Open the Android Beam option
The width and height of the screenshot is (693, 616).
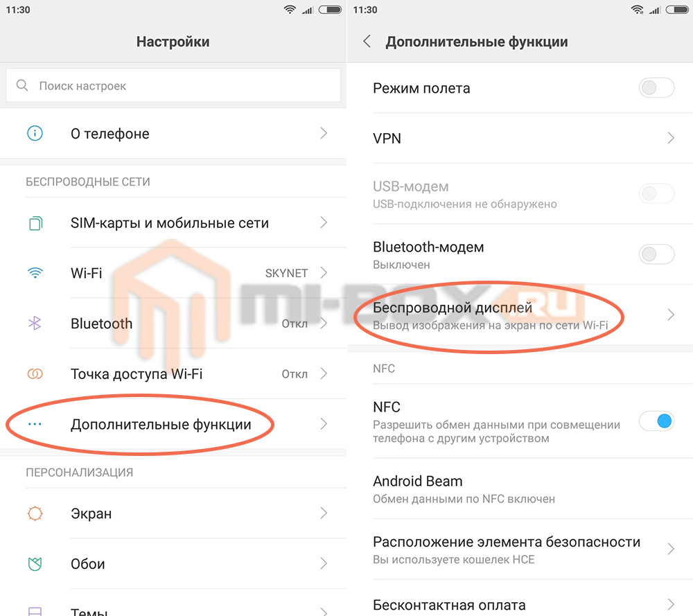tap(520, 489)
